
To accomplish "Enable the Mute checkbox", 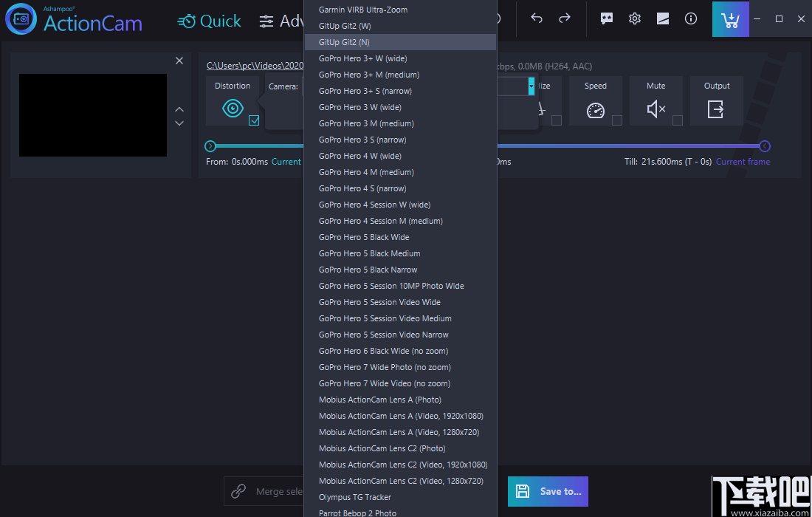I will (678, 120).
